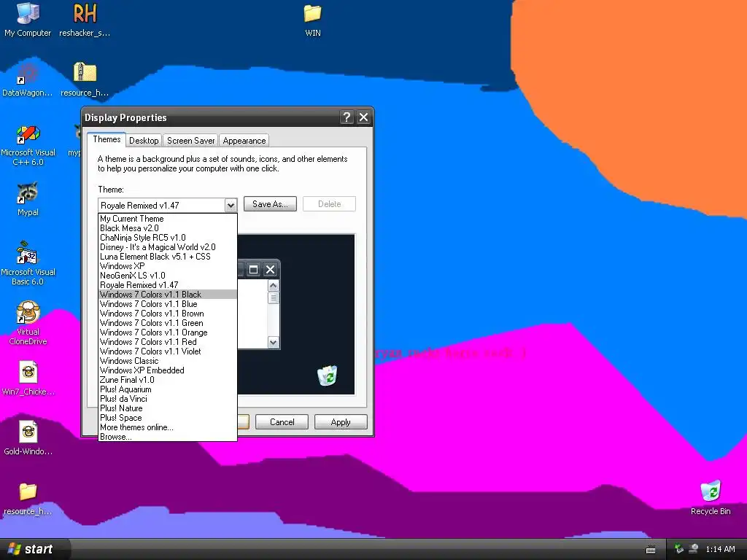Screen dimensions: 747x560
Task: Click the preview window's close button
Action: point(270,270)
